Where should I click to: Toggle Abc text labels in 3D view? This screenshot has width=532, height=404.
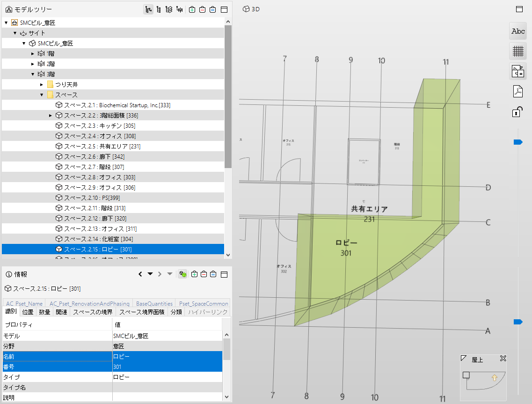(x=518, y=31)
